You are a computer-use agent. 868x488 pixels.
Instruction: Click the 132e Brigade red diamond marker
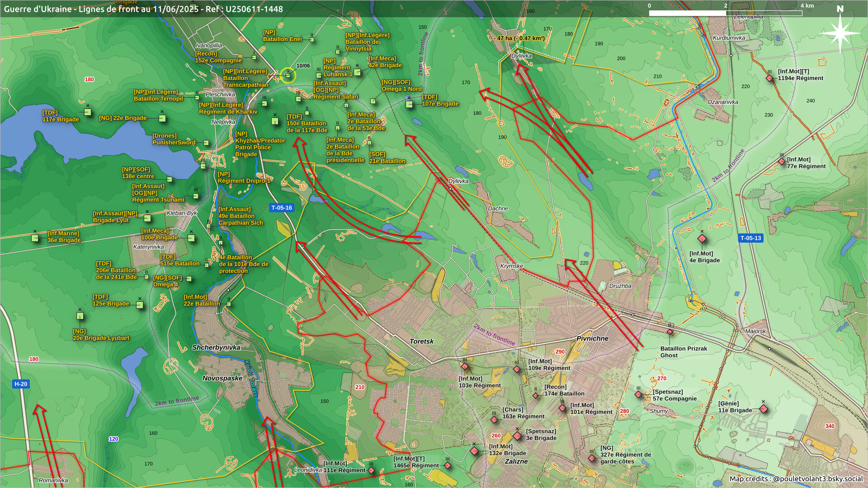pos(474,451)
